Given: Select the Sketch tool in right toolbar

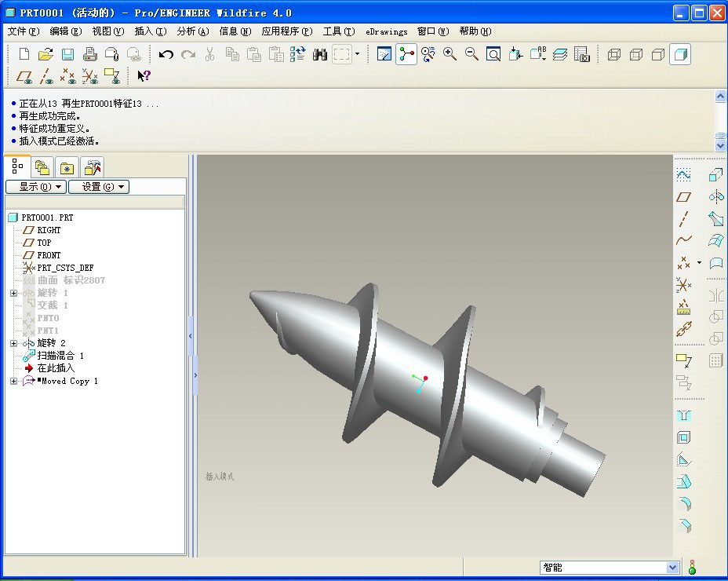Looking at the screenshot, I should 683,175.
